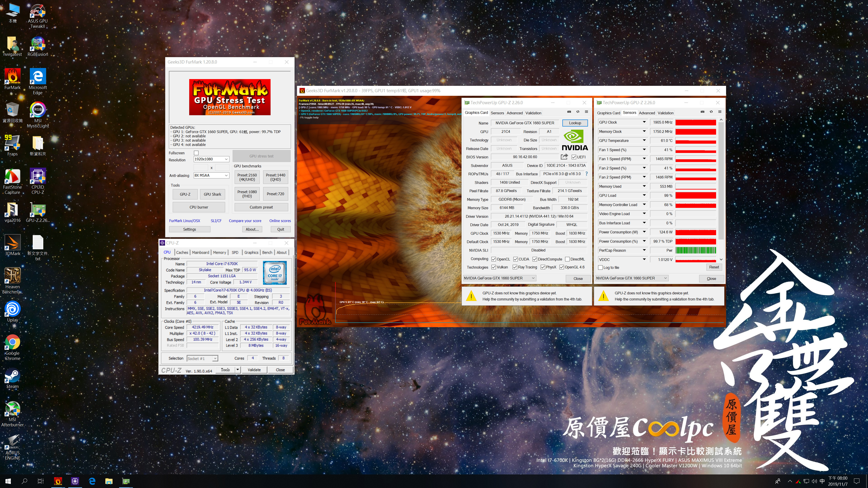Click the BIOS share export icon in GPU-Z
The height and width of the screenshot is (488, 868).
pos(564,157)
